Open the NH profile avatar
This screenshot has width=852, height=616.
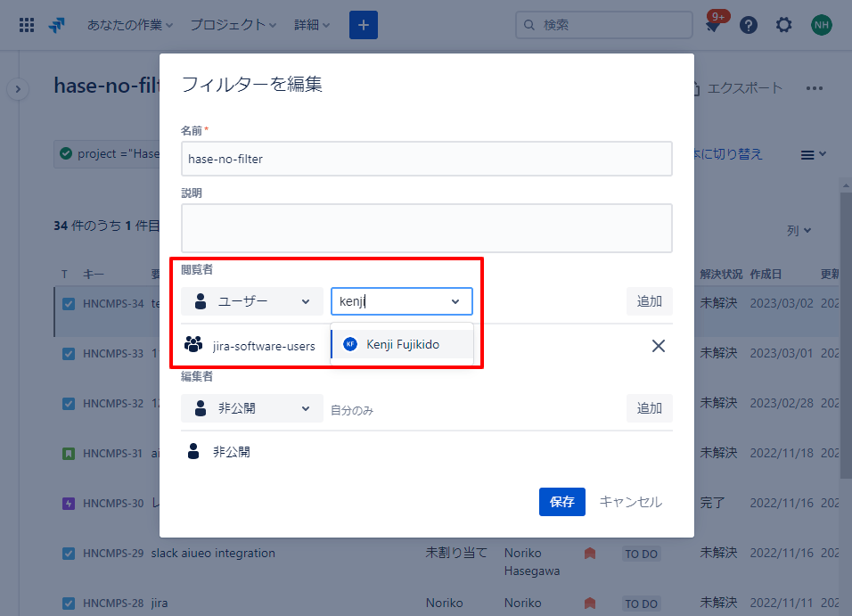pos(821,25)
